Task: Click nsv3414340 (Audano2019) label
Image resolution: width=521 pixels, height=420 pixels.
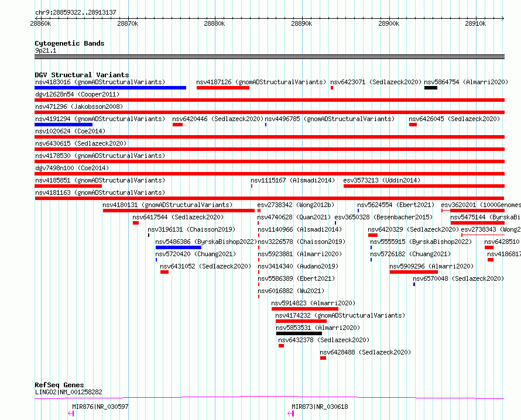Action: [x=298, y=266]
